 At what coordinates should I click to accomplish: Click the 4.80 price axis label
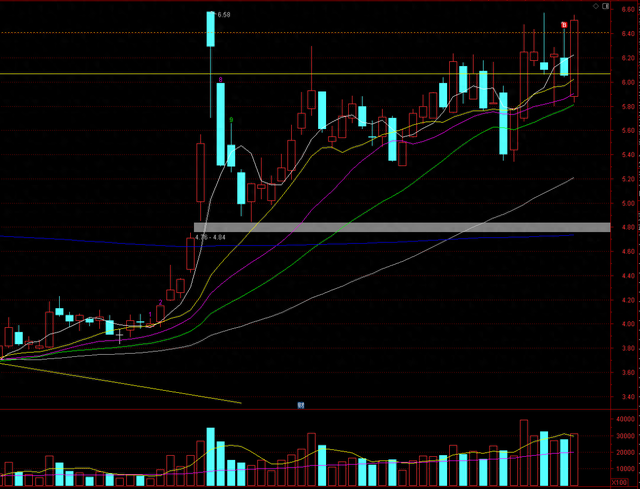(627, 227)
